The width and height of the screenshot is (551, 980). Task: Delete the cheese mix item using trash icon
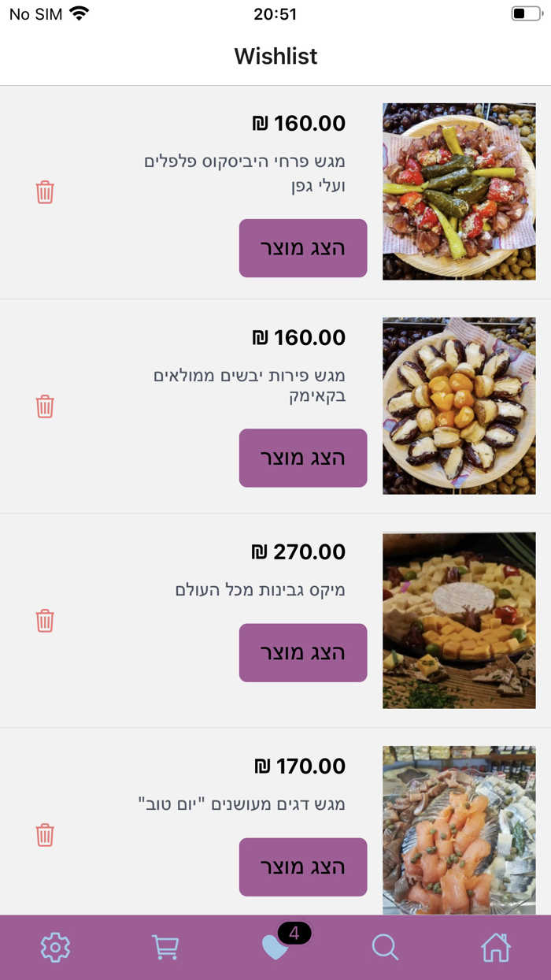point(45,620)
